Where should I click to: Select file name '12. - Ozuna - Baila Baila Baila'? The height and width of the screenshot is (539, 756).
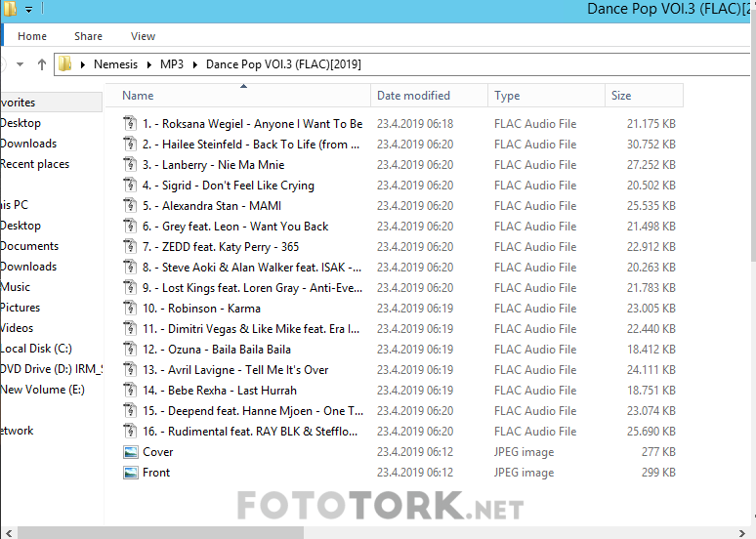[x=217, y=349]
